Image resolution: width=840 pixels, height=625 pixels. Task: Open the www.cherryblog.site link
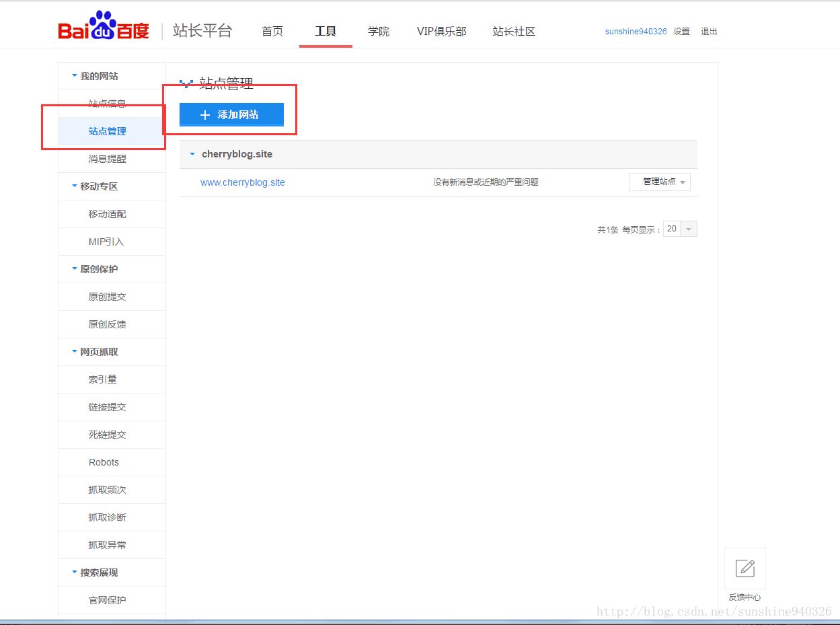click(x=243, y=182)
